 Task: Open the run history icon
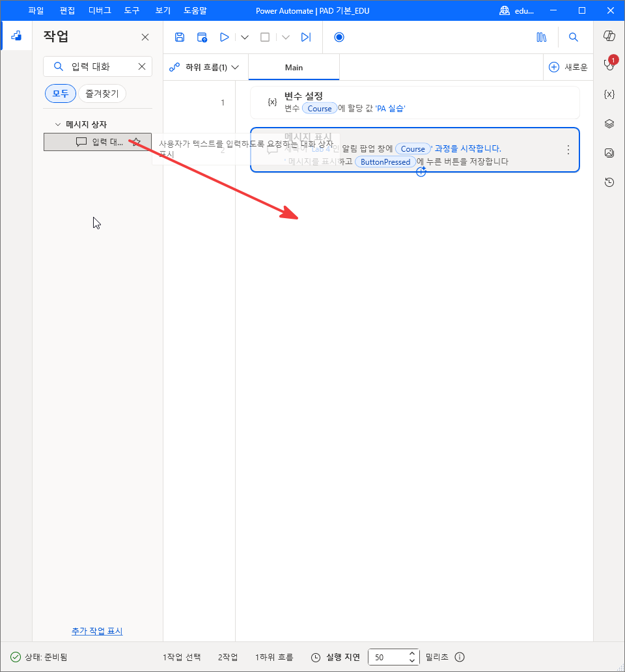pos(609,182)
